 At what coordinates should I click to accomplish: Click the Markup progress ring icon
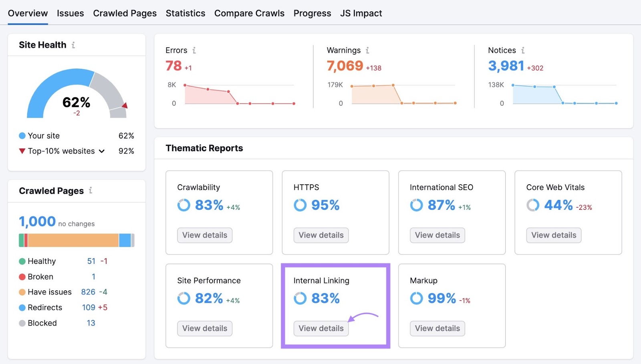pos(416,299)
